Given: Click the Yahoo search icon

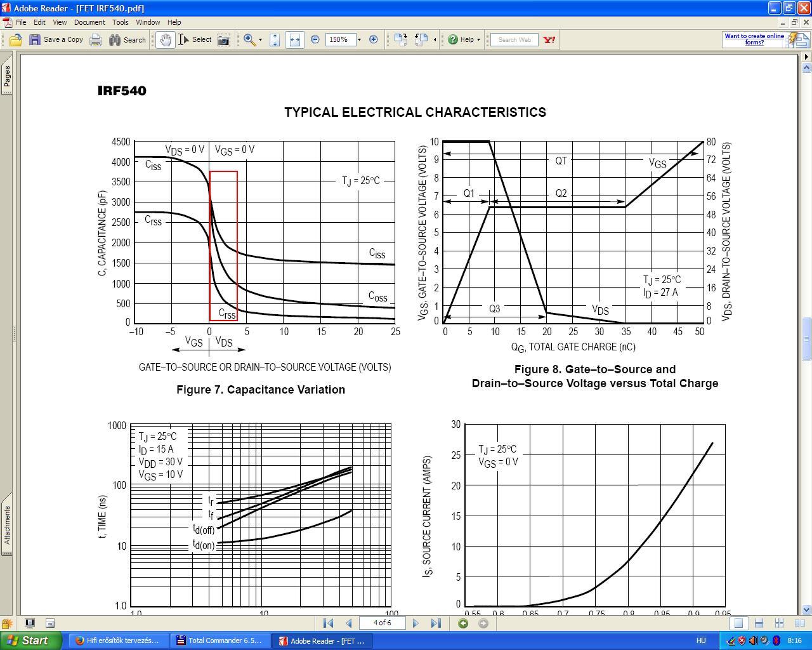Looking at the screenshot, I should click(549, 39).
